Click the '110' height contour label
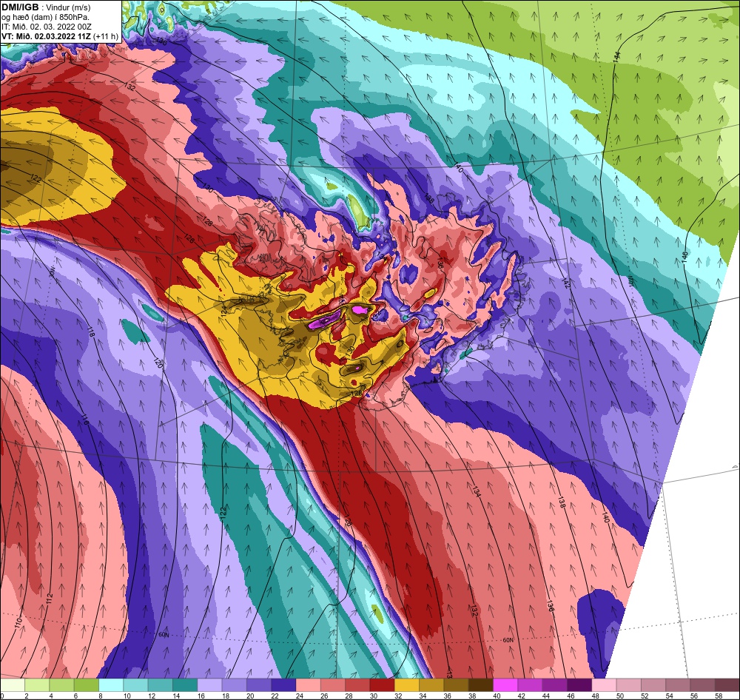This screenshot has height=700, width=740. pyautogui.click(x=18, y=622)
